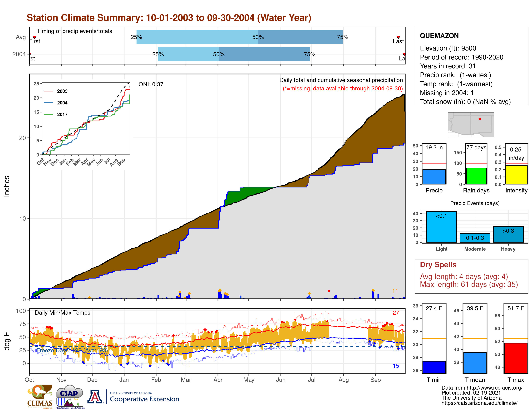Click the blue 2004 legend line
This screenshot has width=532, height=411.
[48, 103]
